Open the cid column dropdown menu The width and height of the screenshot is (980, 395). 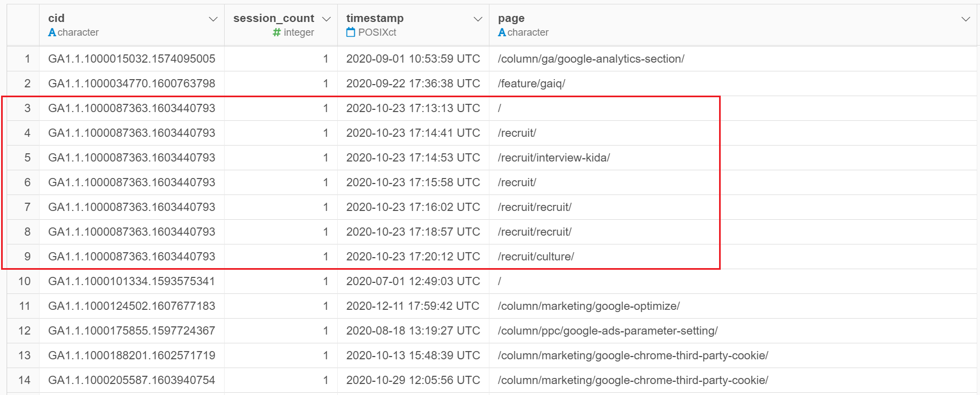(213, 19)
